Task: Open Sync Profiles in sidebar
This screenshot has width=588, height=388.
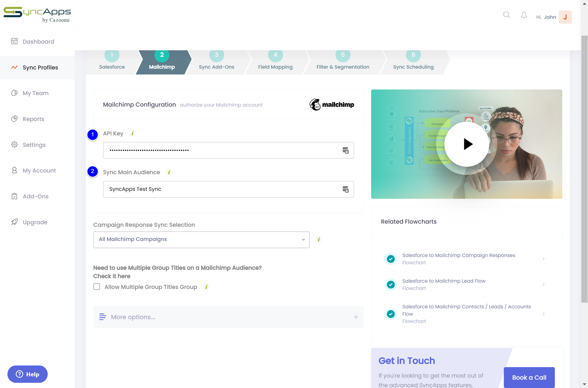Action: (x=37, y=67)
